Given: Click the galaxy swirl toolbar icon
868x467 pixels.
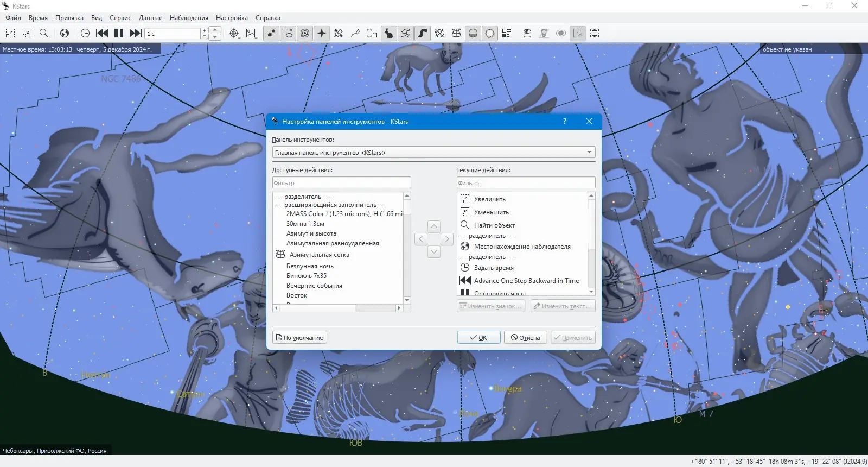Looking at the screenshot, I should [x=561, y=33].
